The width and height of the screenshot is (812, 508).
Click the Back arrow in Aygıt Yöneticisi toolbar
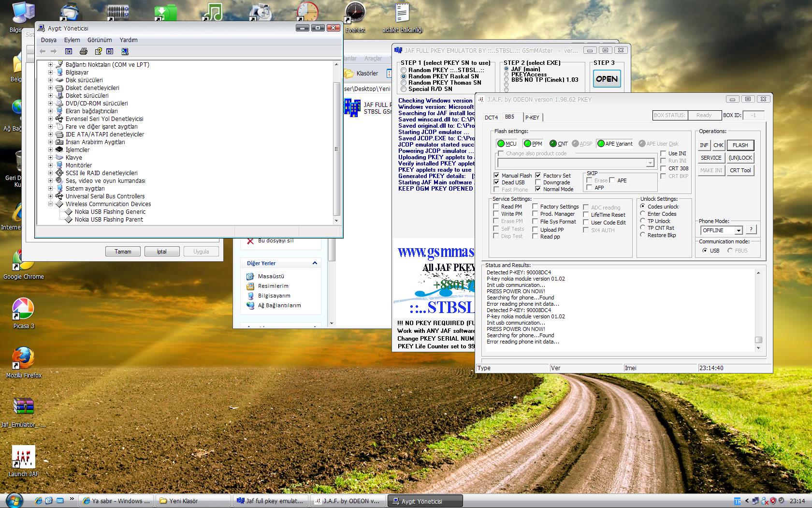pyautogui.click(x=43, y=51)
